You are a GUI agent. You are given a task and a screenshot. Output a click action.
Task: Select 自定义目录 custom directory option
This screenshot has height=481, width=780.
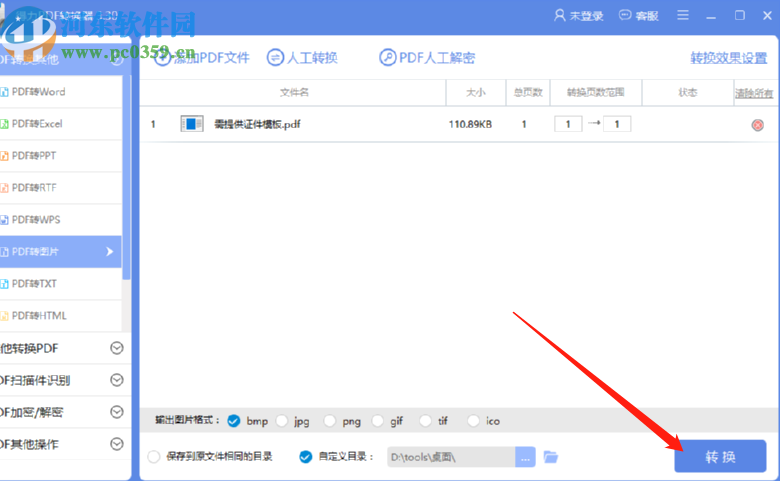pyautogui.click(x=305, y=457)
